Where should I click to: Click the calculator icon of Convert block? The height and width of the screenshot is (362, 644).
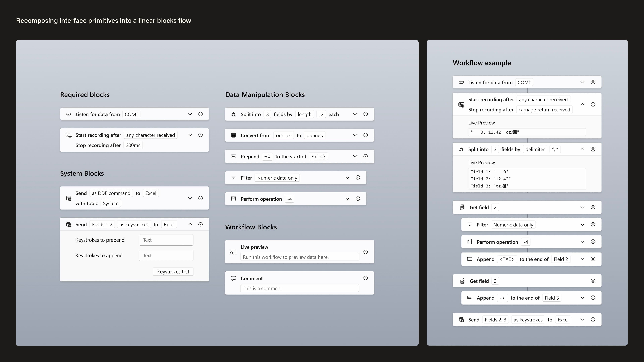pos(233,135)
